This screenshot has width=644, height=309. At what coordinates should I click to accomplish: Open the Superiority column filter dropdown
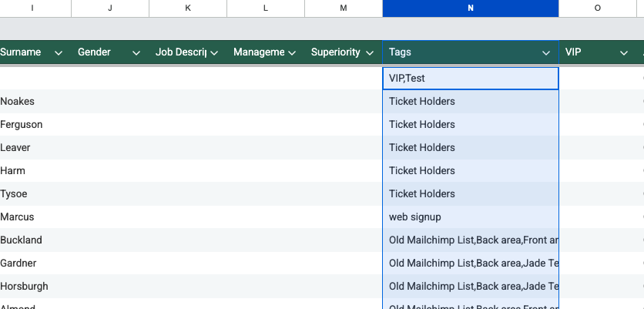point(370,52)
